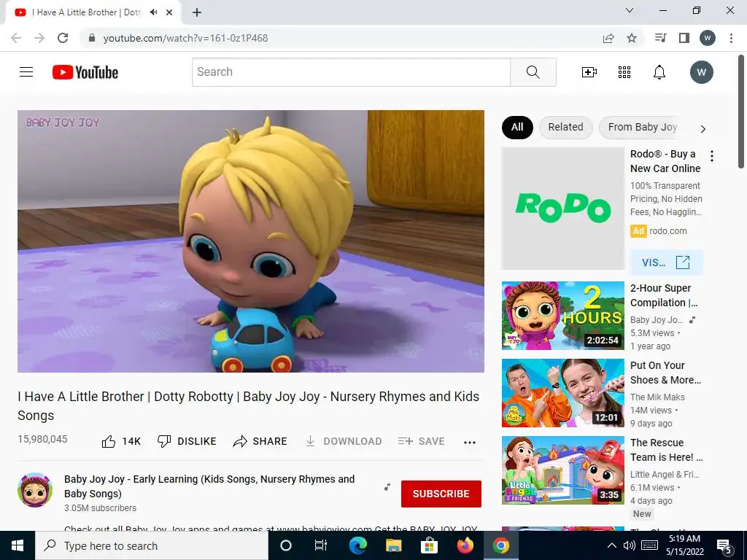Go back in browser history
747x560 pixels.
[16, 38]
